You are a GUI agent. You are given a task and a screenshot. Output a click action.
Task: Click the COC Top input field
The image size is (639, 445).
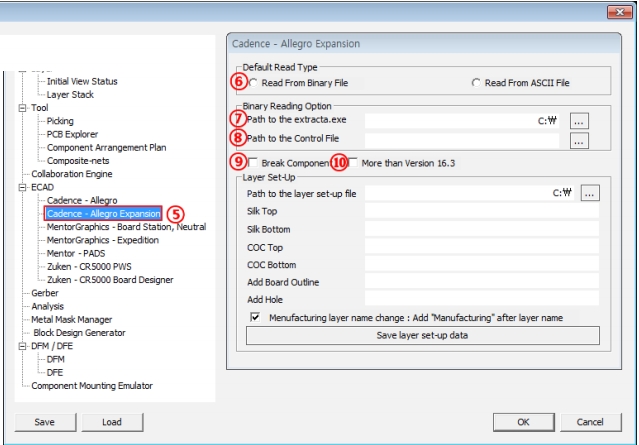[482, 247]
